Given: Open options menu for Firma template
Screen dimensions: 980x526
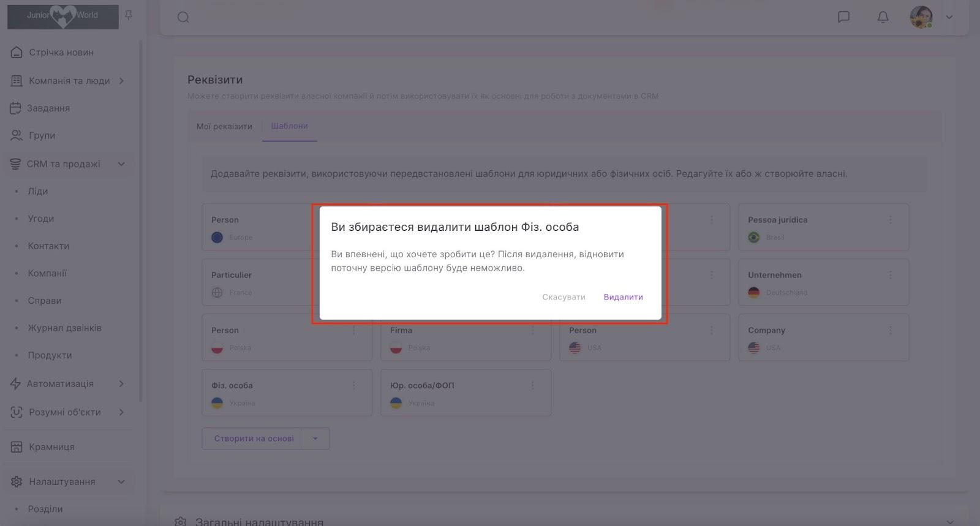Looking at the screenshot, I should click(533, 330).
